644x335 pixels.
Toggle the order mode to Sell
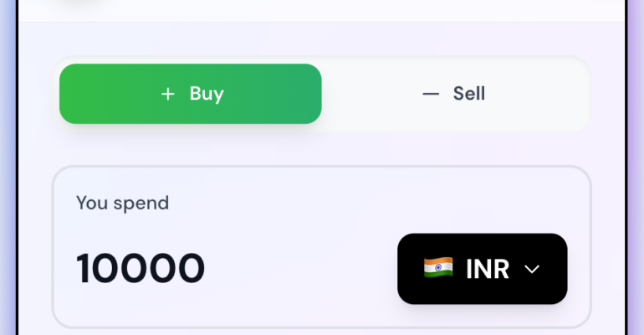pyautogui.click(x=455, y=94)
